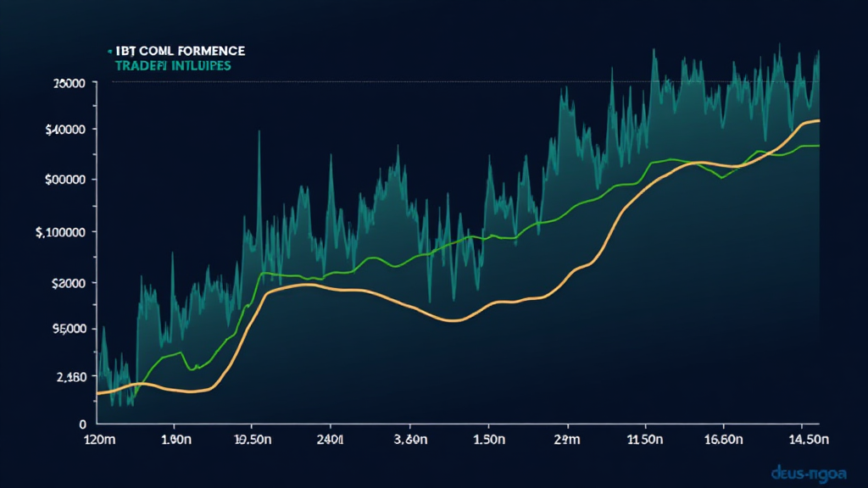Click the $,100000 y-axis label
The width and height of the screenshot is (868, 488).
pos(65,232)
